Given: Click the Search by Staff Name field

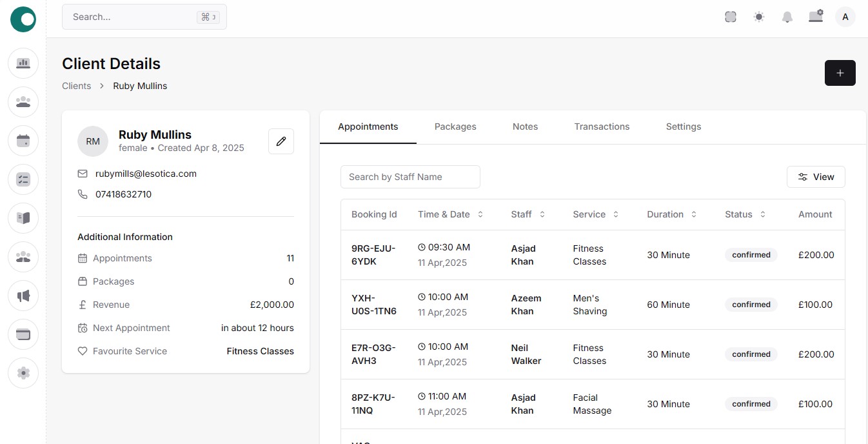Looking at the screenshot, I should pyautogui.click(x=410, y=177).
